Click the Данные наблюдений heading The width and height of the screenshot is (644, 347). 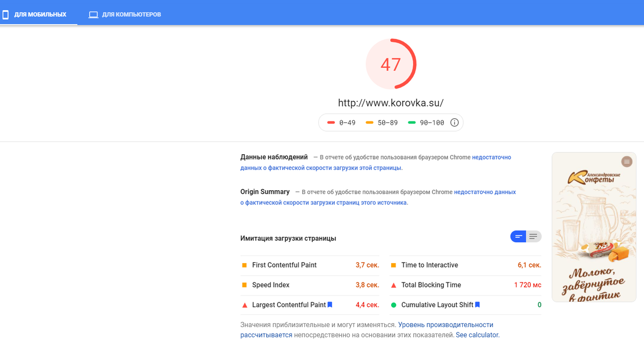click(274, 157)
